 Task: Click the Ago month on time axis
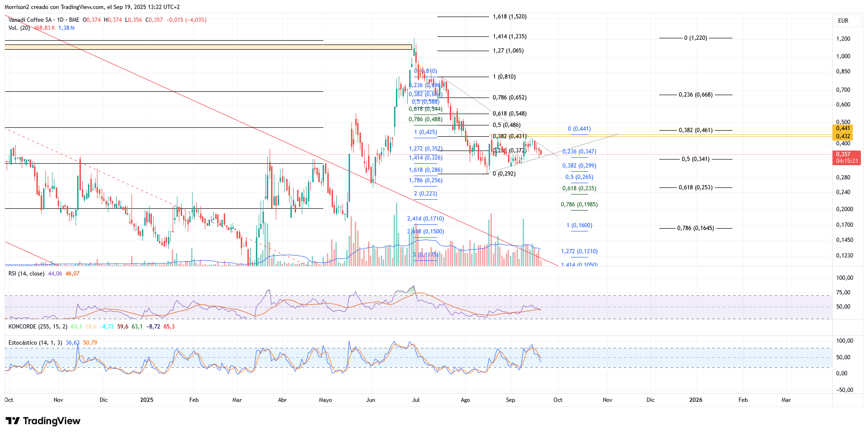(x=465, y=400)
